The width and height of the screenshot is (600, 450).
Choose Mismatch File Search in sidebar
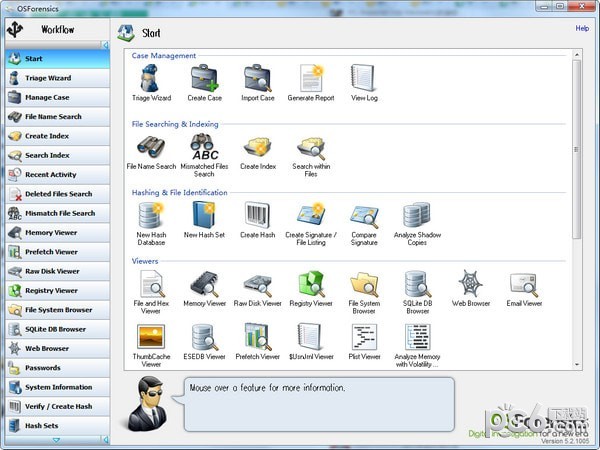click(58, 214)
